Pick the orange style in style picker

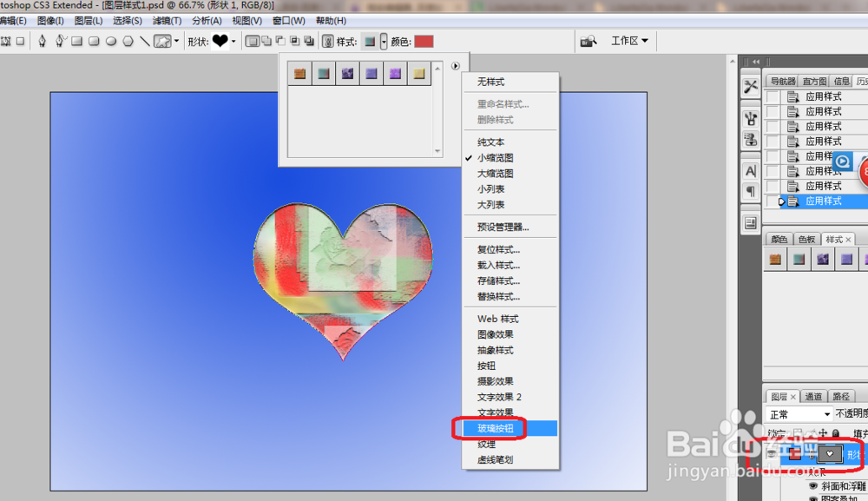coord(299,73)
